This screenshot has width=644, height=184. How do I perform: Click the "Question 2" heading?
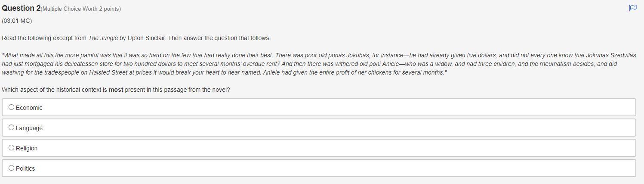click(21, 8)
